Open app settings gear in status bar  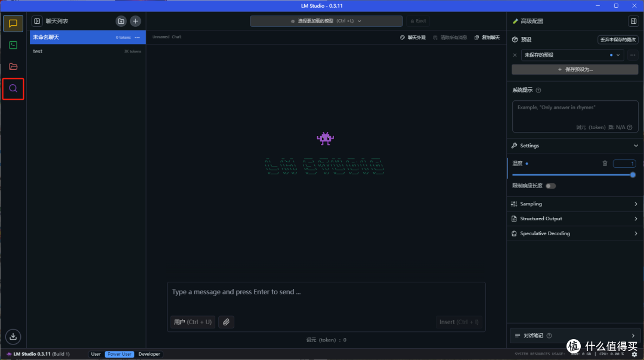tap(634, 354)
